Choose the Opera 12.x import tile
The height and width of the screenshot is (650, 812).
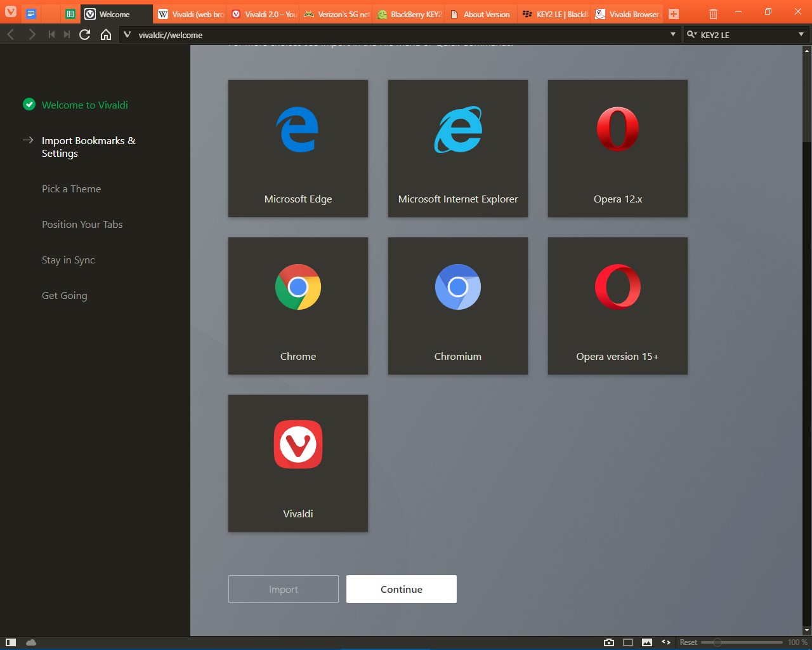[x=618, y=149]
